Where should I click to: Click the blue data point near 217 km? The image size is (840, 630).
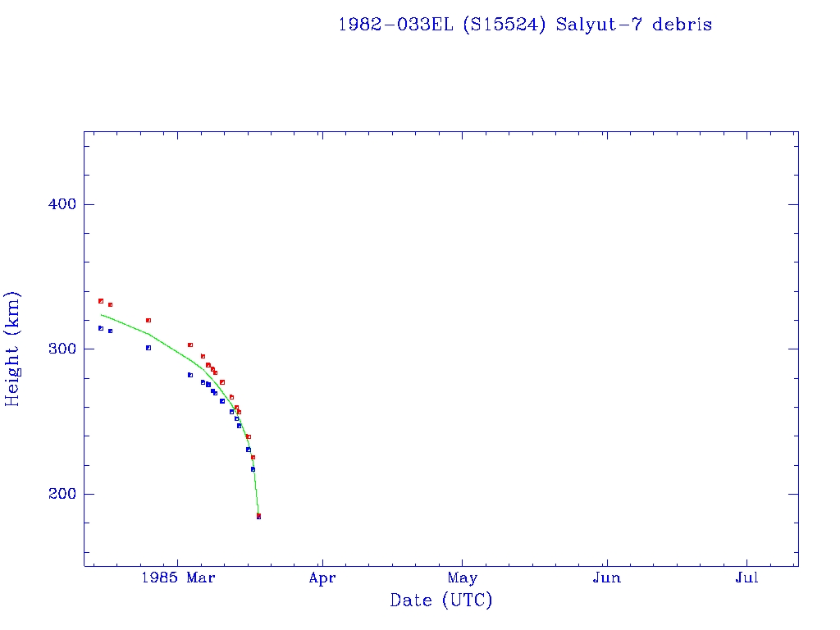(253, 469)
